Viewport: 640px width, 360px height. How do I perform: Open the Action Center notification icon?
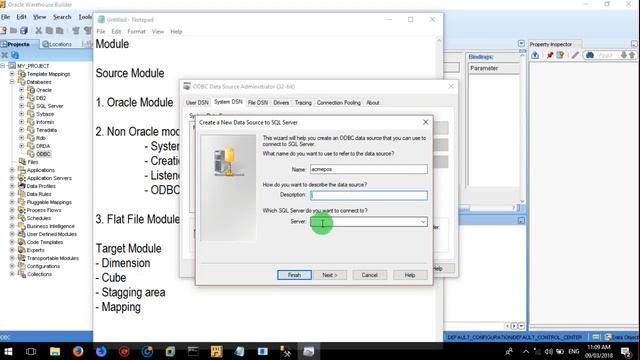click(x=626, y=351)
